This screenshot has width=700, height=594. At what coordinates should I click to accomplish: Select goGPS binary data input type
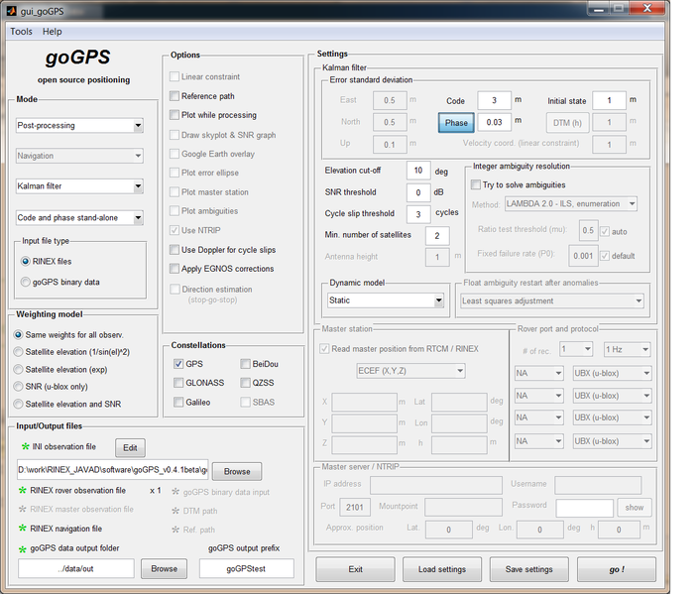point(25,282)
